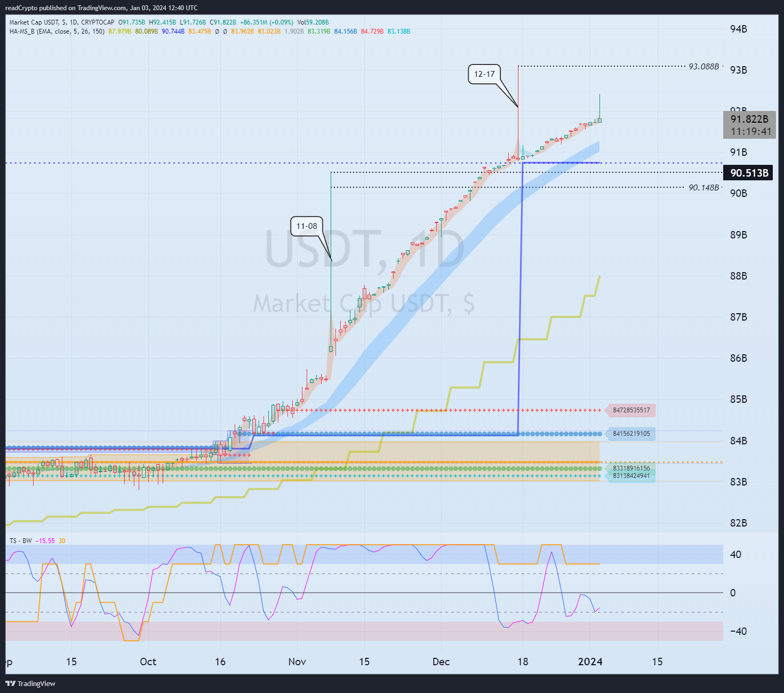Image resolution: width=784 pixels, height=693 pixels.
Task: Click the current price label 91.822B
Action: point(749,119)
